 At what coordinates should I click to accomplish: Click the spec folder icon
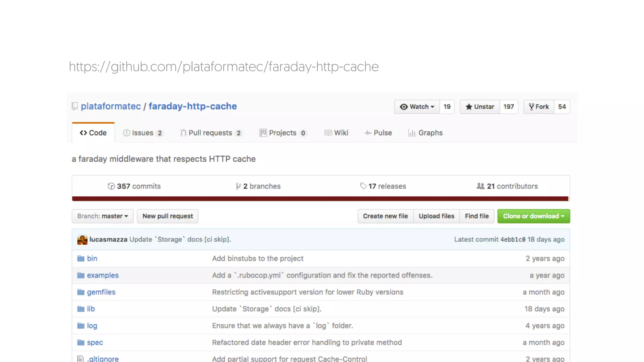81,343
